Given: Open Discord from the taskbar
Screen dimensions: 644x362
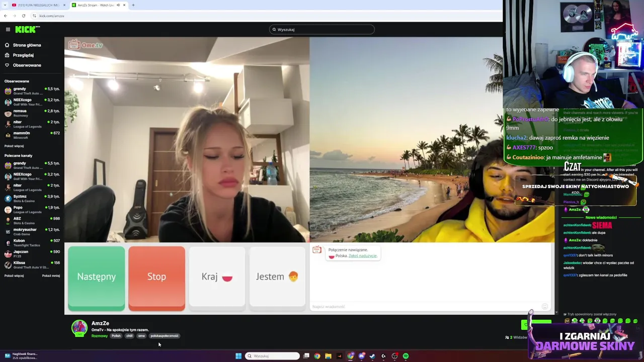Looking at the screenshot, I should [x=361, y=356].
